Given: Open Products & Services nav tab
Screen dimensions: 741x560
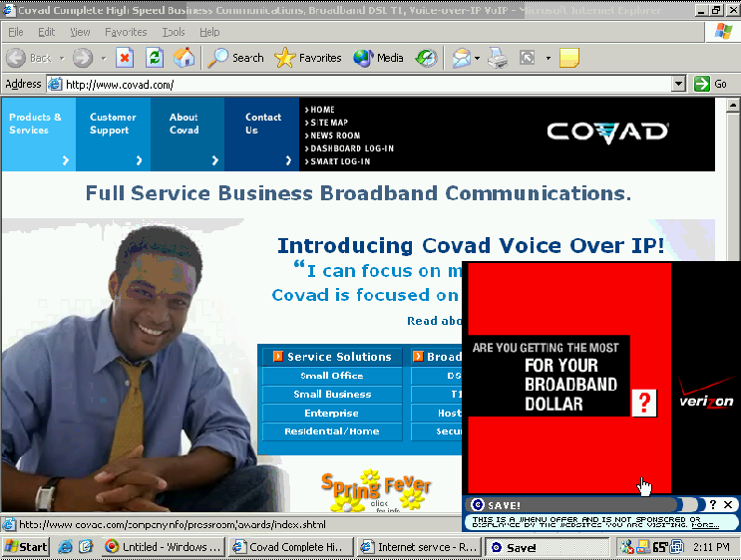Looking at the screenshot, I should [38, 135].
